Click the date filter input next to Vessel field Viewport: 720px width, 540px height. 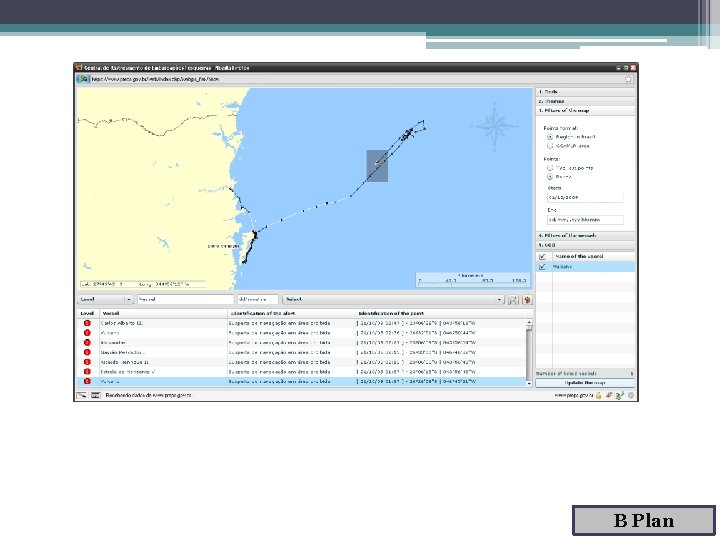258,299
